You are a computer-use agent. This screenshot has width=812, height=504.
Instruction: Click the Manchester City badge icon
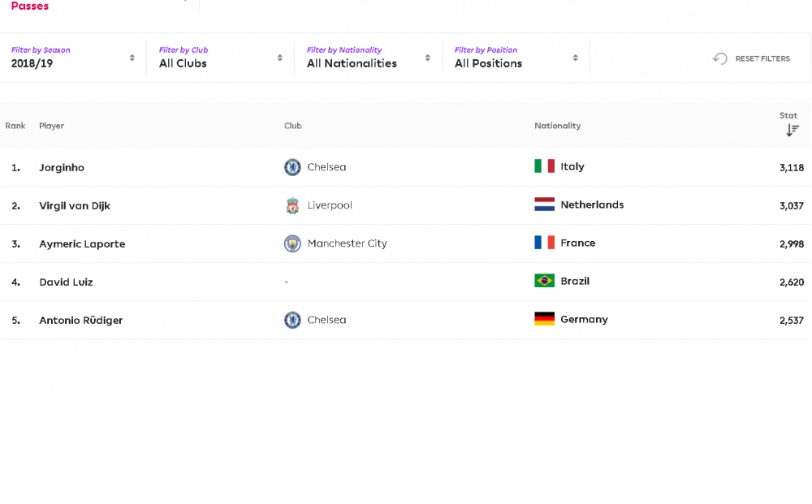point(292,243)
